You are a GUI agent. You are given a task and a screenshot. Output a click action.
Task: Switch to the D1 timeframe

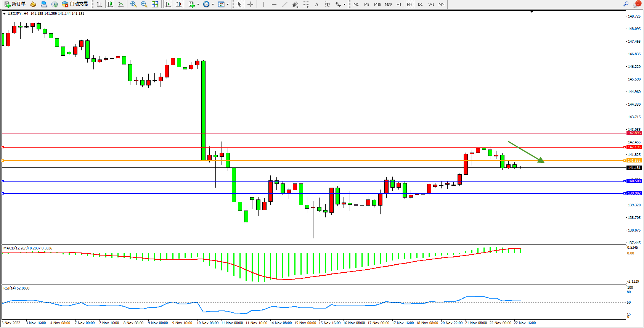click(x=420, y=4)
